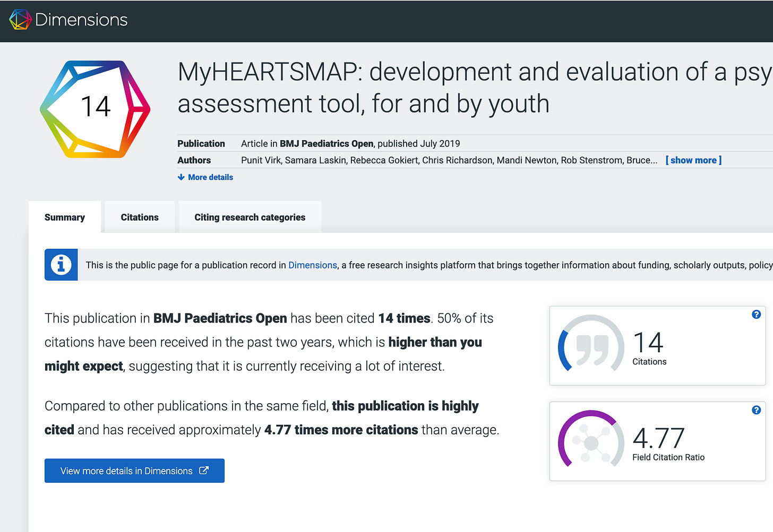773x532 pixels.
Task: Expand More details below the authors
Action: 205,177
